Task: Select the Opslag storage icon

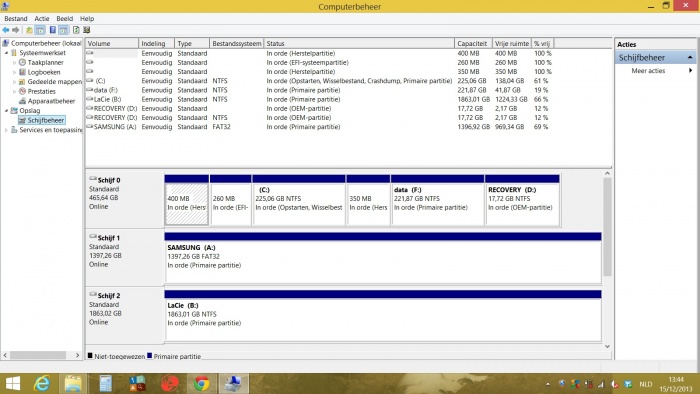Action: click(x=14, y=110)
